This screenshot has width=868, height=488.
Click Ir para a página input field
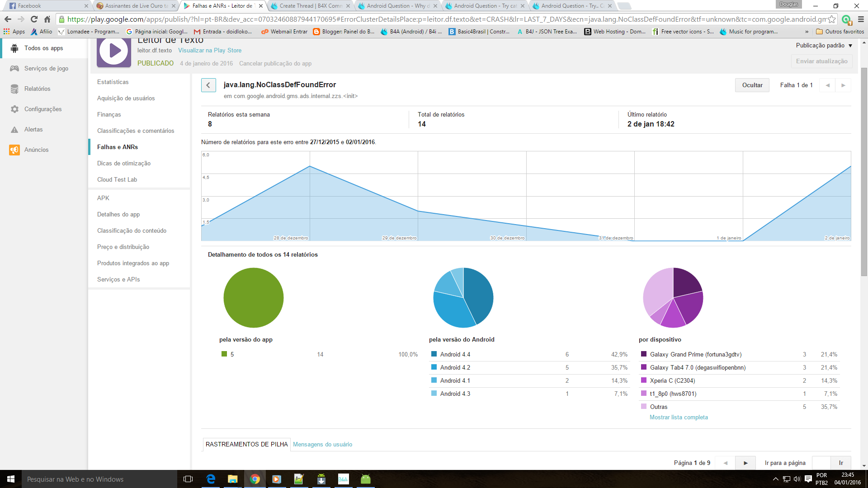click(x=821, y=463)
